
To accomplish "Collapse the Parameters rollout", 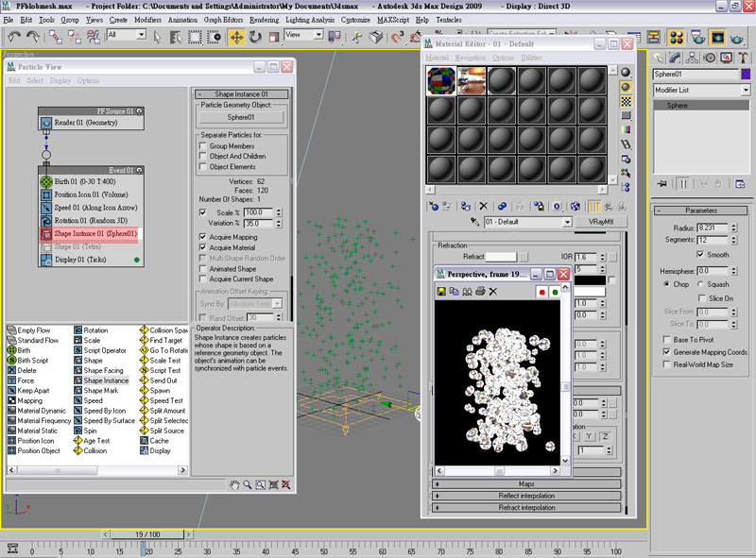I will 700,211.
